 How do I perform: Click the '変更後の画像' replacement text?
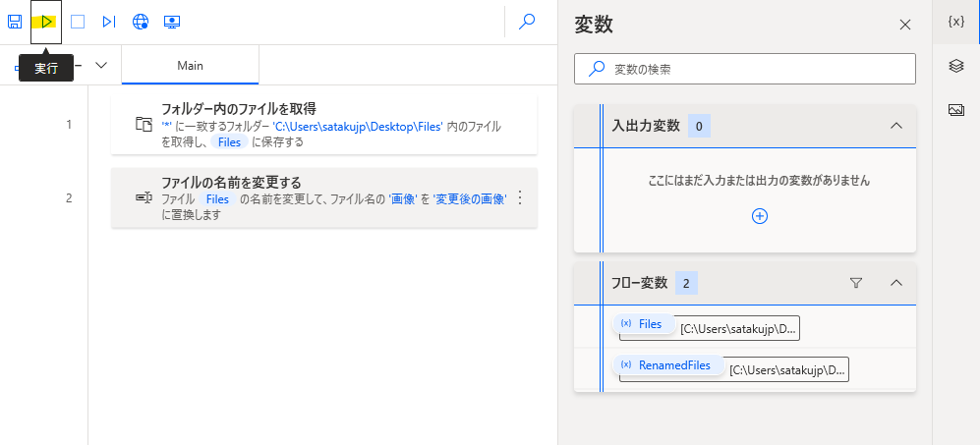(470, 199)
